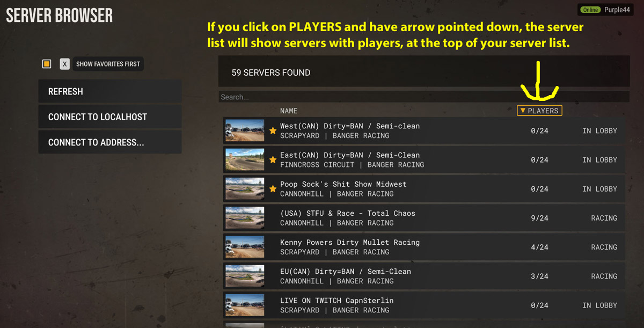Select the (USA) STFU & Race server
The height and width of the screenshot is (328, 644).
(424, 217)
